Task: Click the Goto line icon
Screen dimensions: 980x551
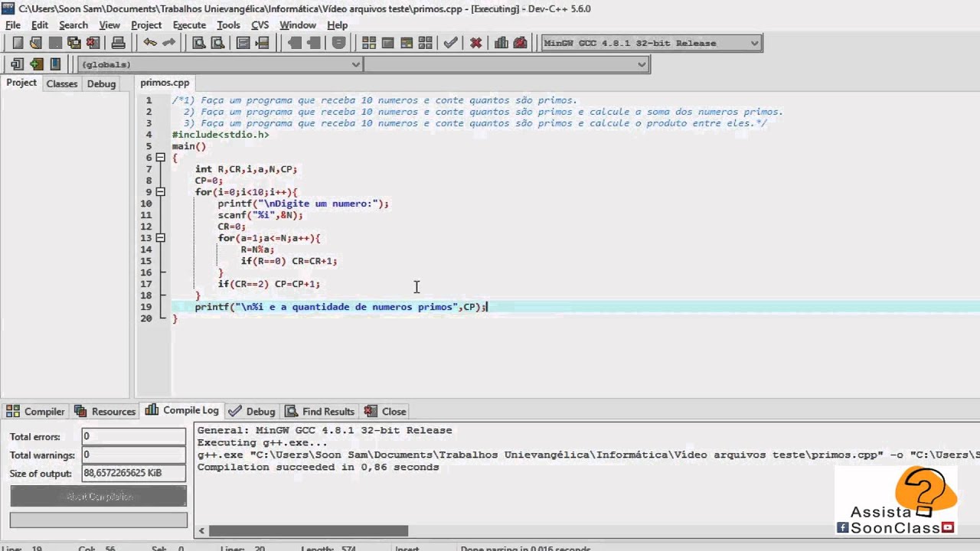Action: coord(263,43)
